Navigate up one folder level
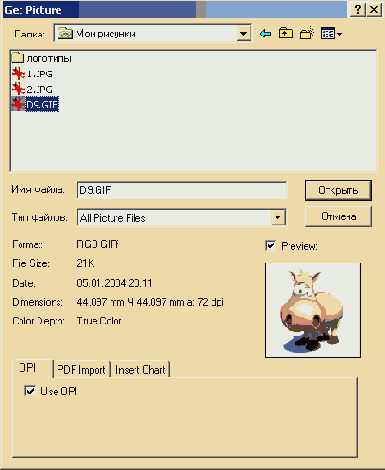385x470 pixels. 286,33
